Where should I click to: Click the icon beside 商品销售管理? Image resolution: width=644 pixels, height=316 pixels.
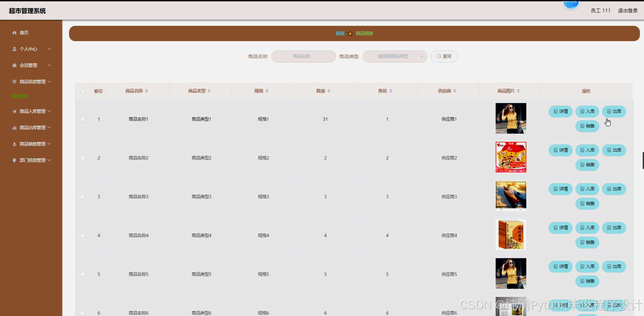[14, 144]
